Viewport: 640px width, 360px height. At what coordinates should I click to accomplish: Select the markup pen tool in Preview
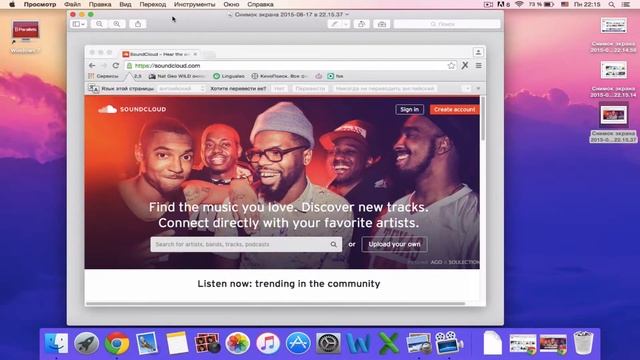pyautogui.click(x=334, y=24)
